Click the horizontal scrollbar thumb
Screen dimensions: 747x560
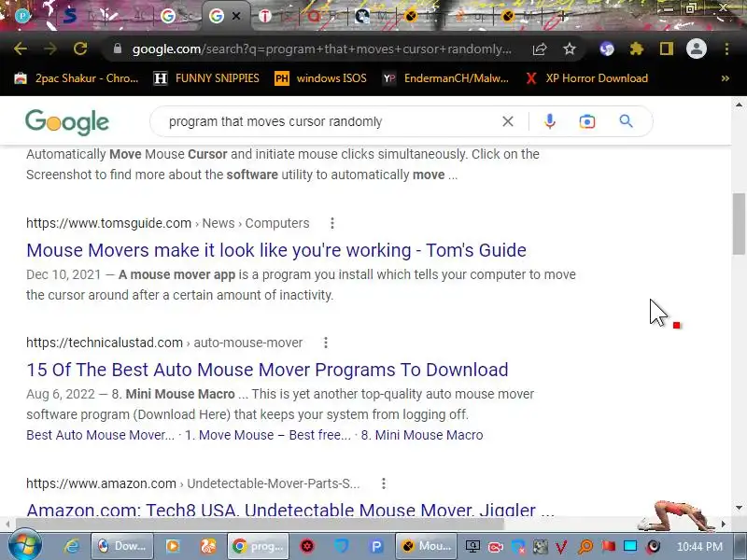click(260, 524)
